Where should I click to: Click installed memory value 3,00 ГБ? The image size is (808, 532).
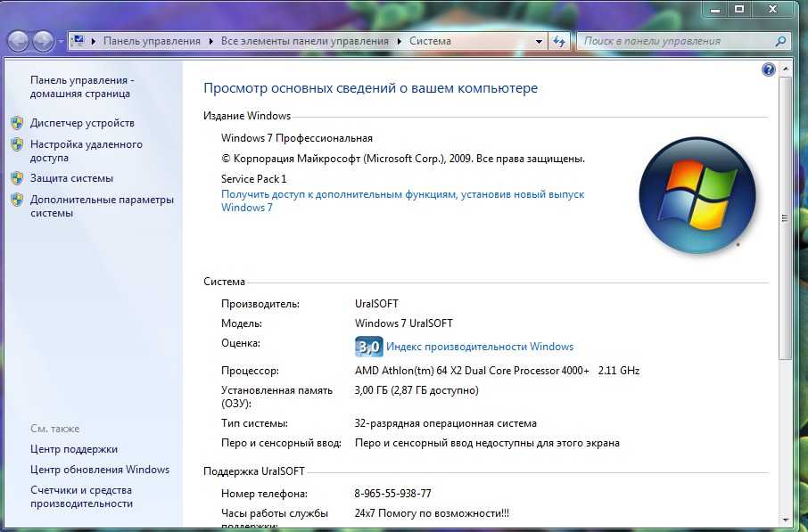coord(416,390)
